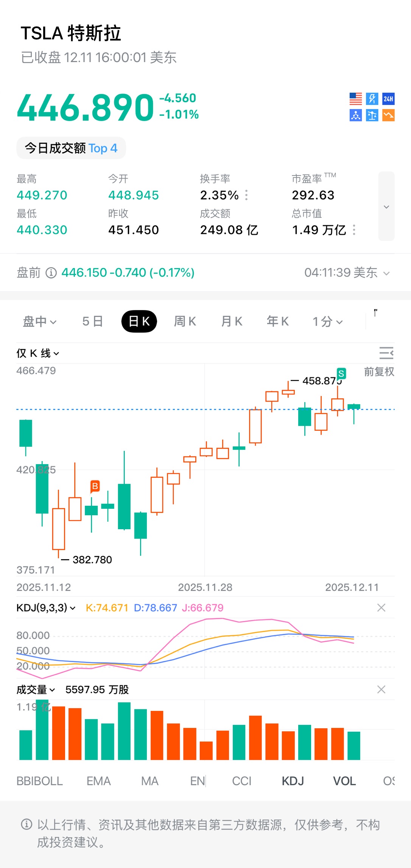Switch to the 周K tab
This screenshot has width=411, height=868.
[x=185, y=321]
